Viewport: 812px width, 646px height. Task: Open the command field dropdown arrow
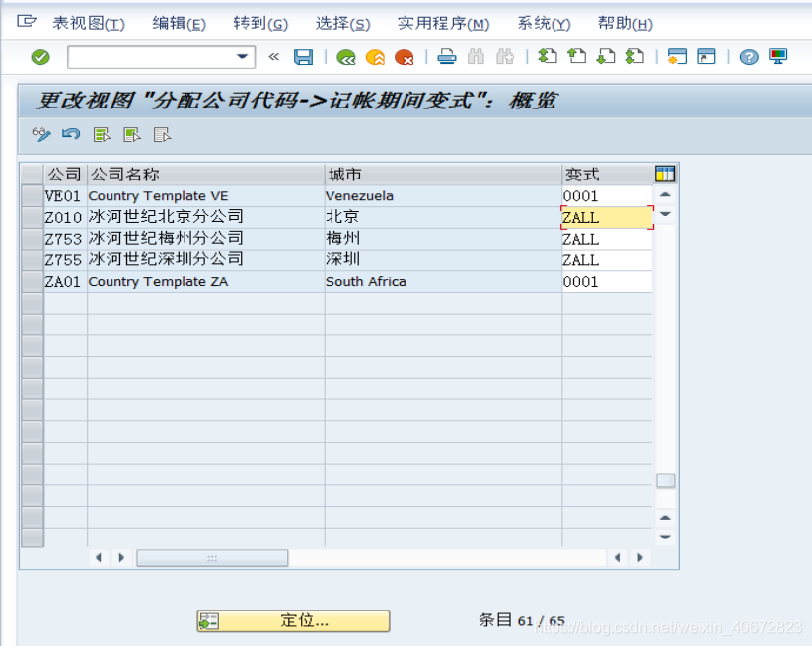click(x=242, y=57)
